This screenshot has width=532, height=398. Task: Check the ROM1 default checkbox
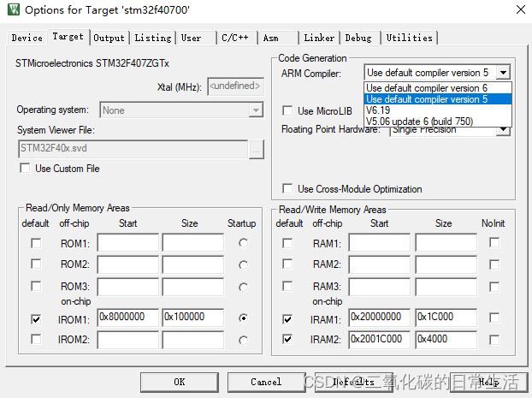36,243
